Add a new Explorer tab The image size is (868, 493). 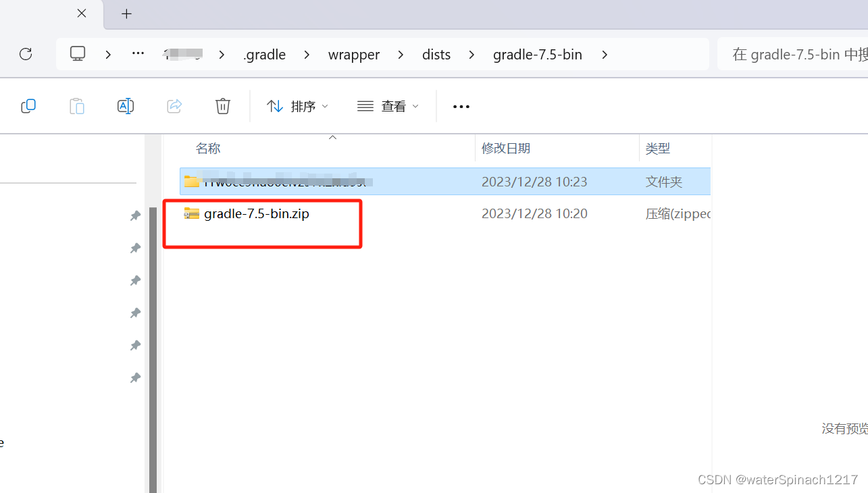(127, 14)
